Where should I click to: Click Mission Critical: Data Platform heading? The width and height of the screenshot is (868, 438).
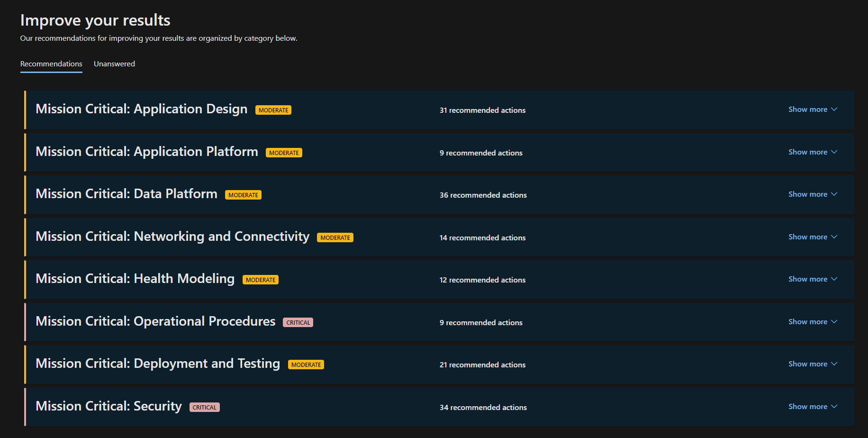pyautogui.click(x=127, y=194)
